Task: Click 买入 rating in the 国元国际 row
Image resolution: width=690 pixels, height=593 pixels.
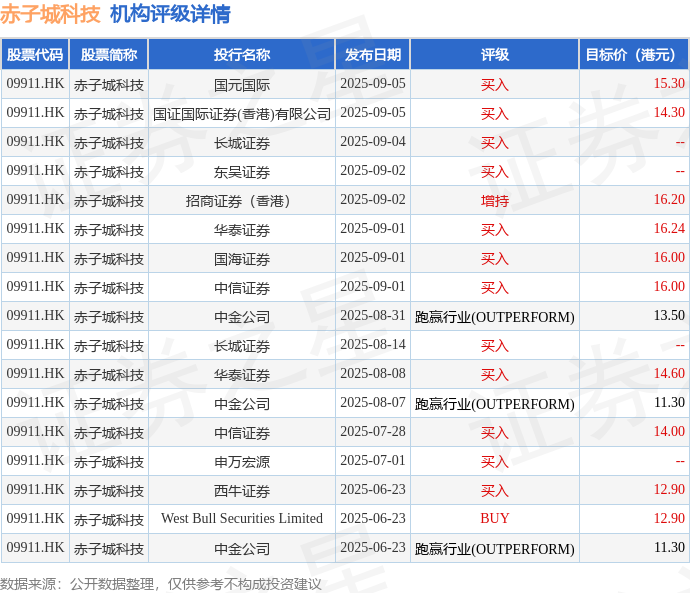Action: 495,84
